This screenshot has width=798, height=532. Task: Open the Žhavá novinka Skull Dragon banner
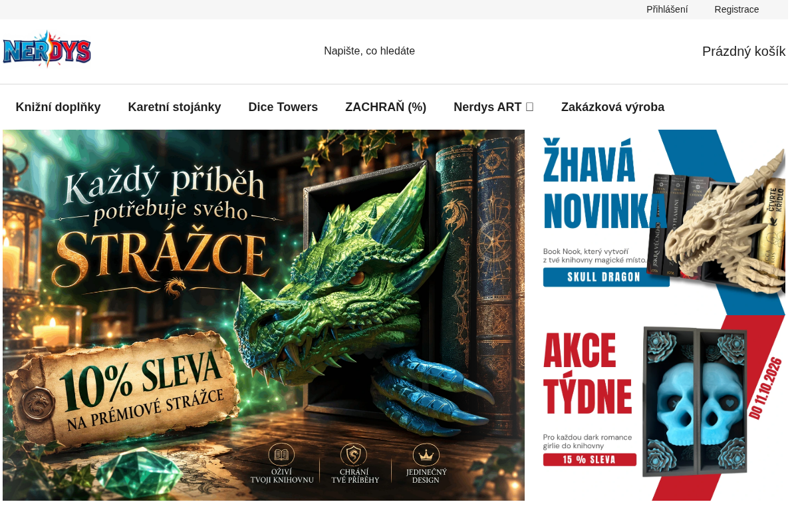coord(664,222)
